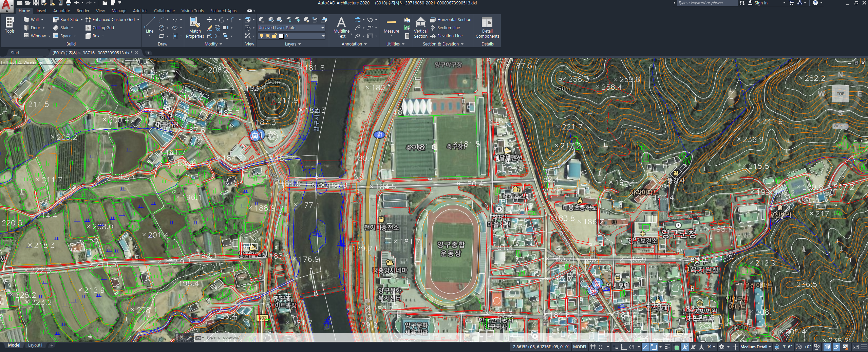The width and height of the screenshot is (868, 352).
Task: Open the Annotate ribbon tab
Action: [x=61, y=11]
